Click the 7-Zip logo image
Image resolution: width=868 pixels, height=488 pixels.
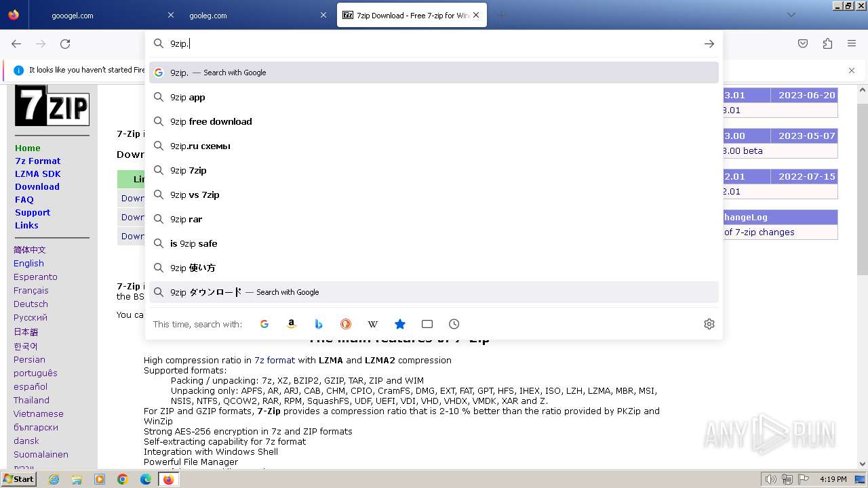coord(52,105)
